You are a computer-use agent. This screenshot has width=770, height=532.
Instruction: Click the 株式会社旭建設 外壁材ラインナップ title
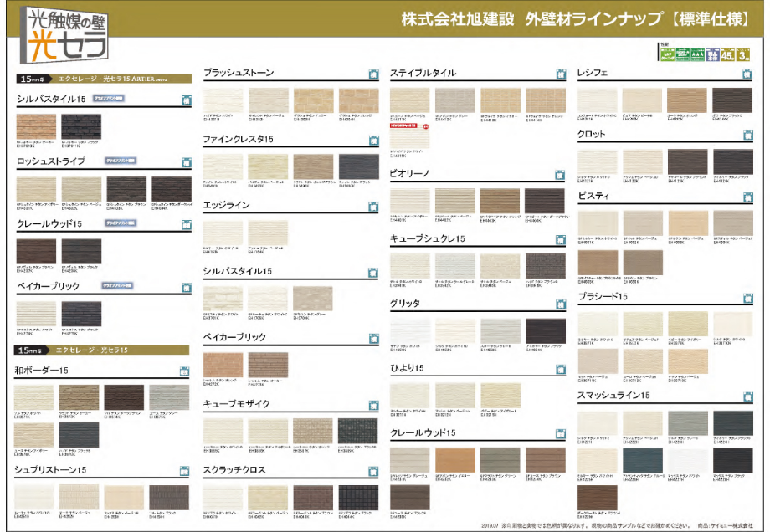(x=576, y=18)
